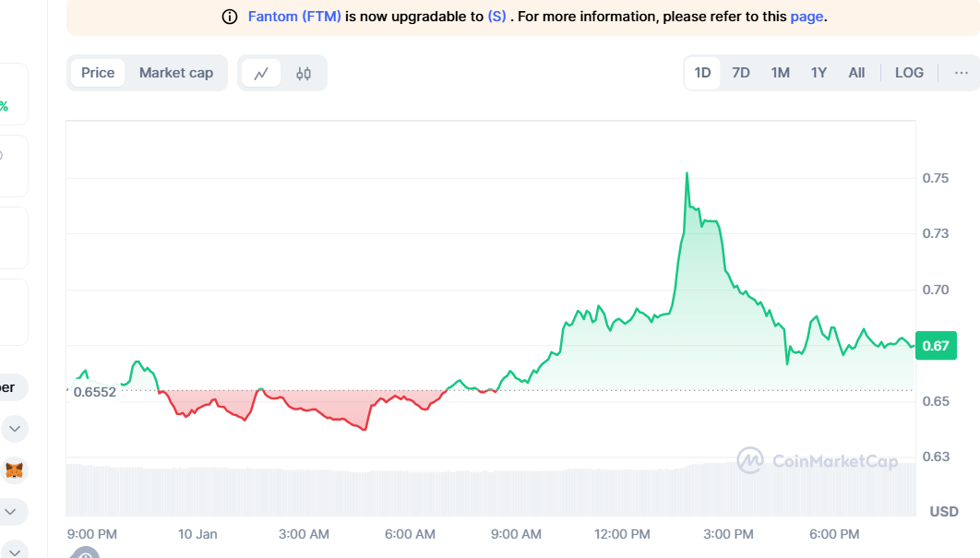Screen dimensions: 980x558
Task: Click the price peak near 0.75 on chart
Action: pos(687,173)
